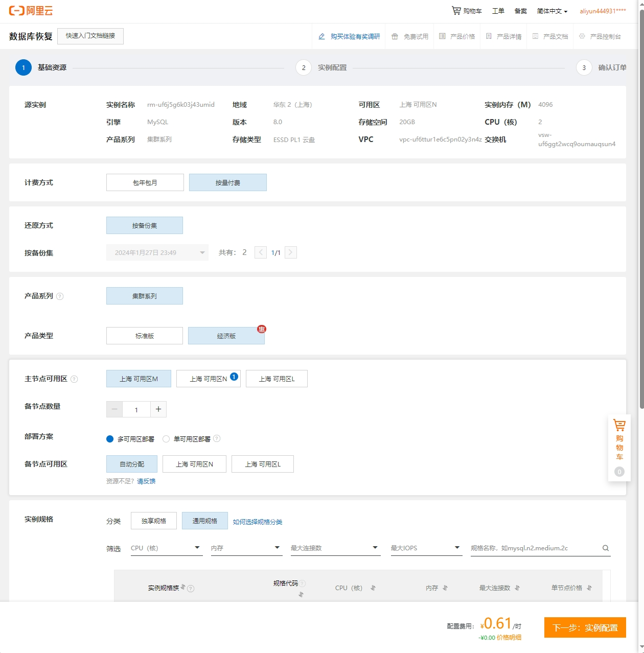Open 产品价格 in the top navigation

click(457, 36)
